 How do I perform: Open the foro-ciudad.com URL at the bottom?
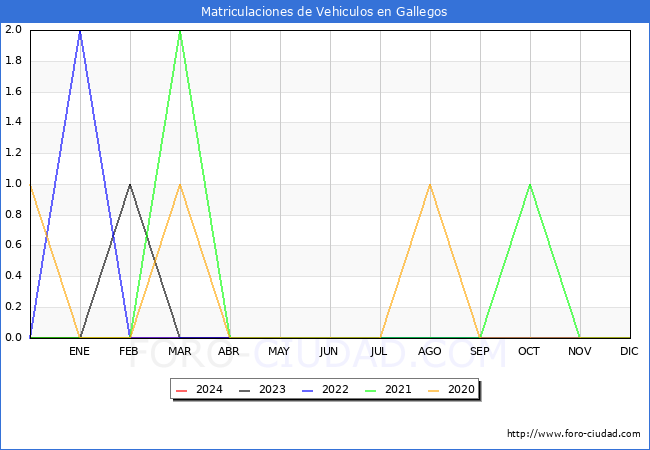tap(574, 434)
